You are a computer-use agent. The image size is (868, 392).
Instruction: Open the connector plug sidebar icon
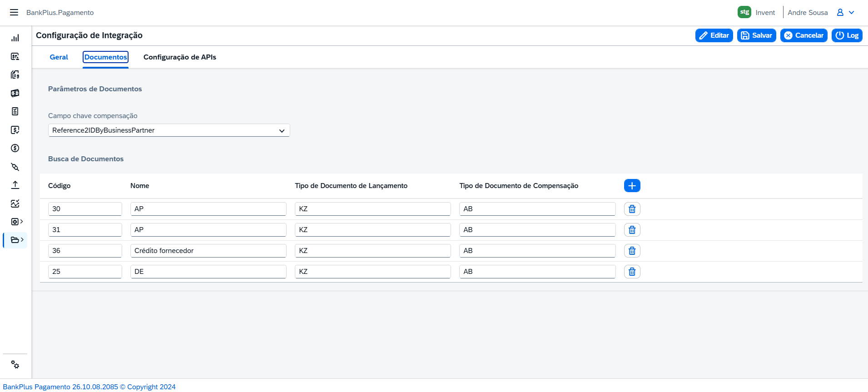pos(15,167)
